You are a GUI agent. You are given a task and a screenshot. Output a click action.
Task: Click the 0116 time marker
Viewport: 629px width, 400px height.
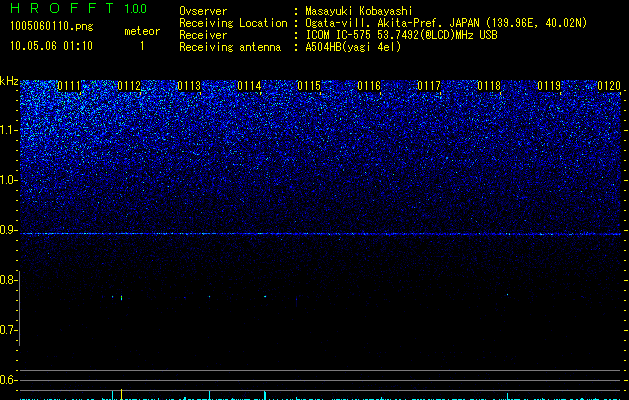(x=369, y=86)
